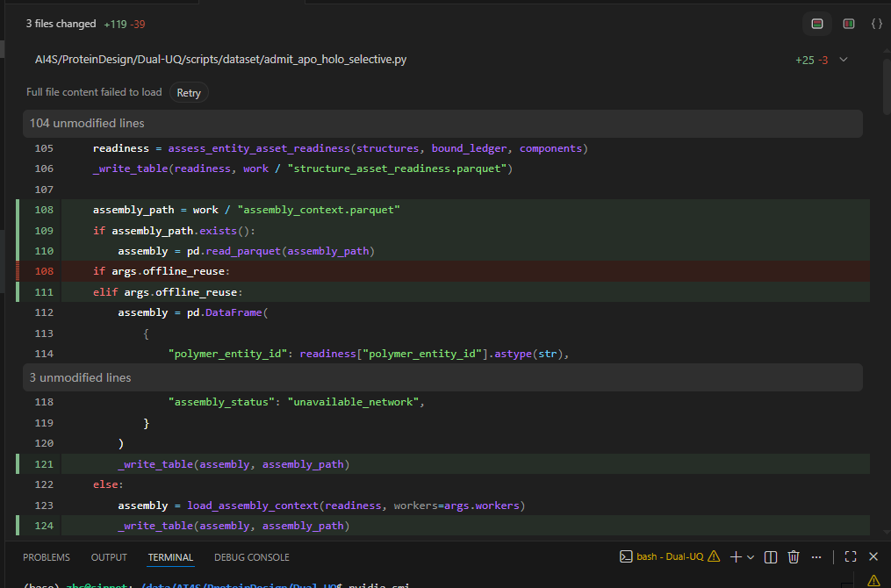Click the terminal warning triangle icon

714,556
